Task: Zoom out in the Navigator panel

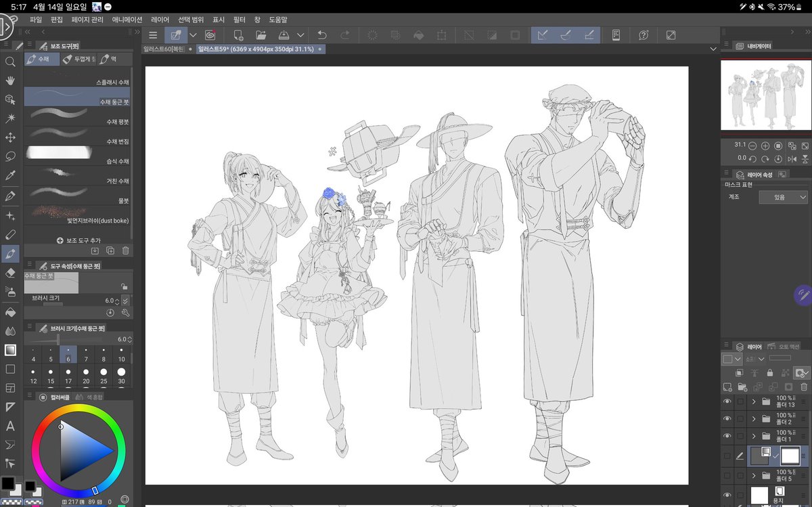Action: click(x=752, y=146)
